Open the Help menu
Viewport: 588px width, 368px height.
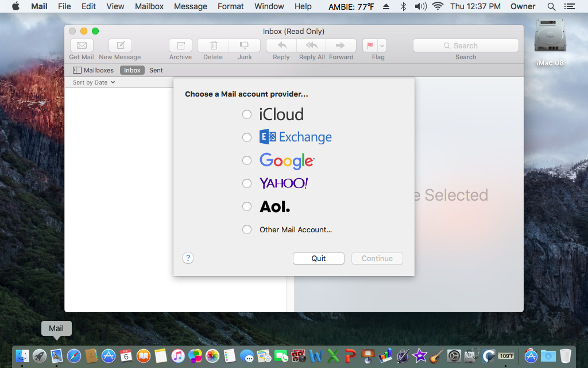coord(303,6)
